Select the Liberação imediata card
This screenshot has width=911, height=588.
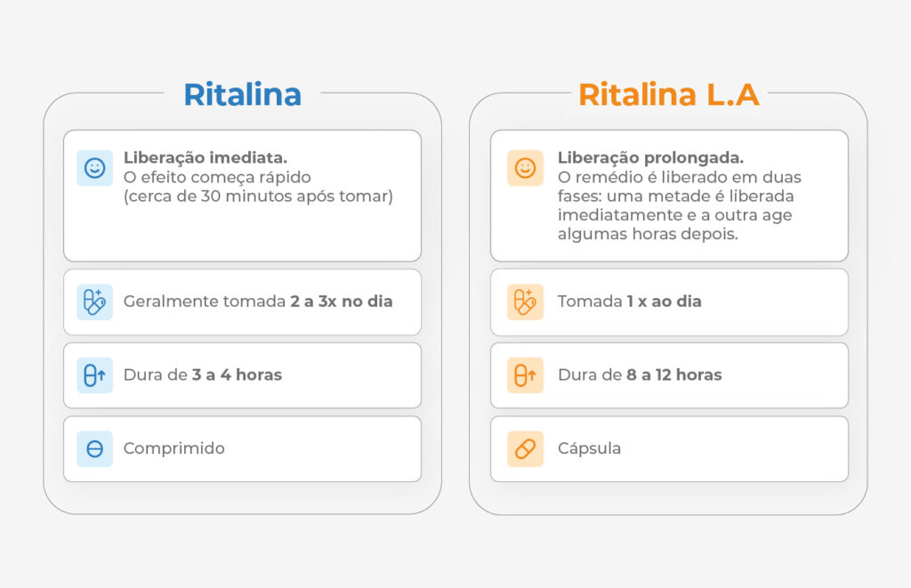click(x=242, y=196)
